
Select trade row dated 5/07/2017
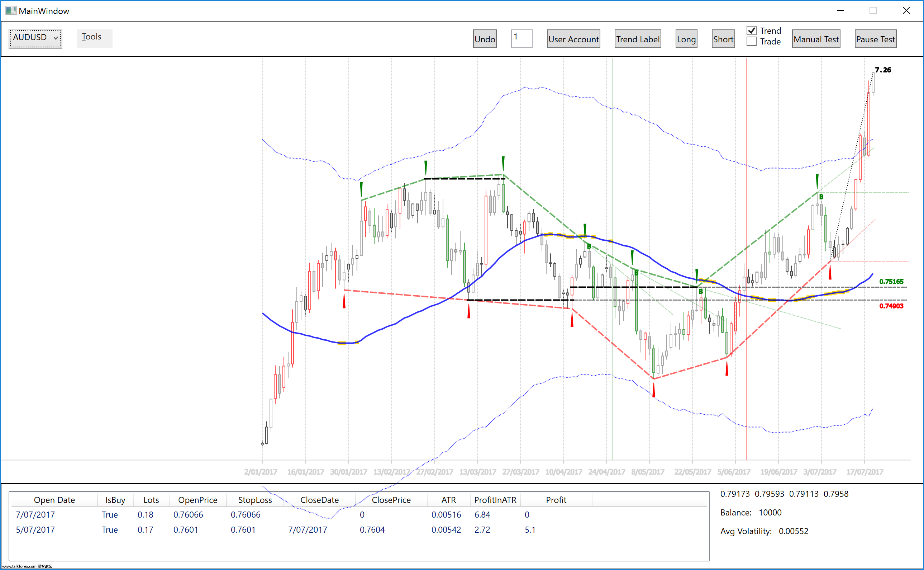(x=359, y=530)
